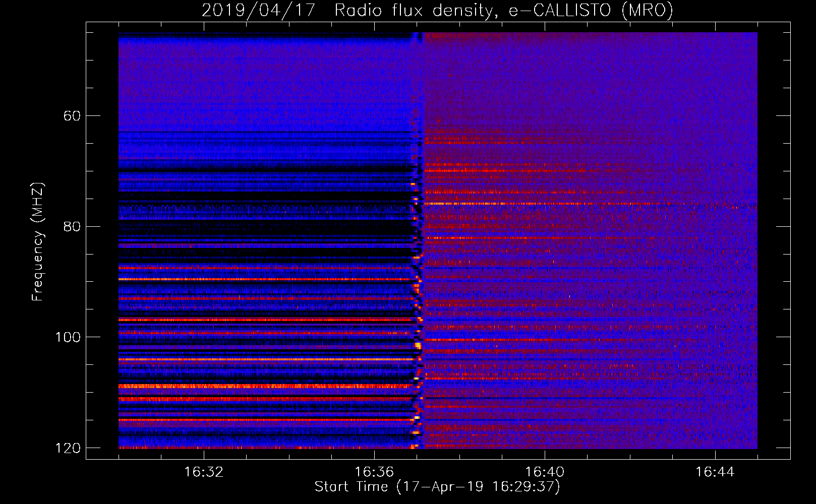Click the 'Frequency (MHZ)' axis label

coord(38,241)
